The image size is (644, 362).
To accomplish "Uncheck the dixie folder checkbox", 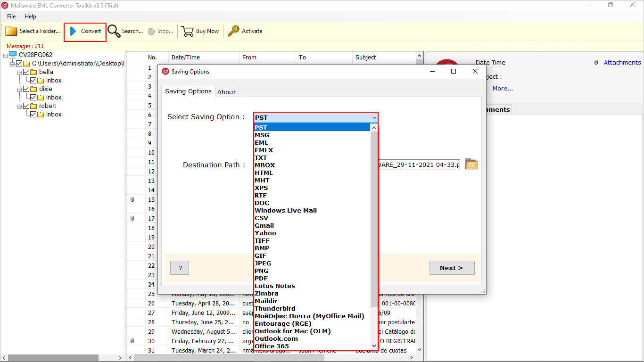I will (x=26, y=89).
